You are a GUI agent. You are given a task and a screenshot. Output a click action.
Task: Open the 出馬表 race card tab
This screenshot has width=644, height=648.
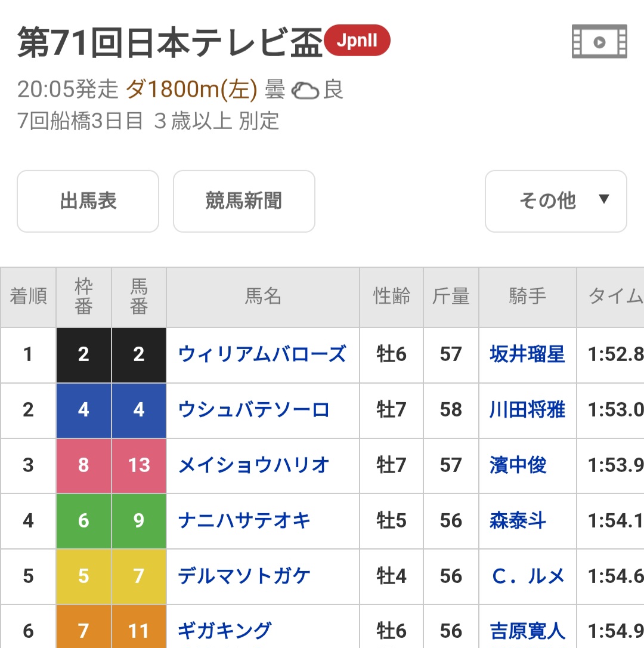pyautogui.click(x=88, y=201)
